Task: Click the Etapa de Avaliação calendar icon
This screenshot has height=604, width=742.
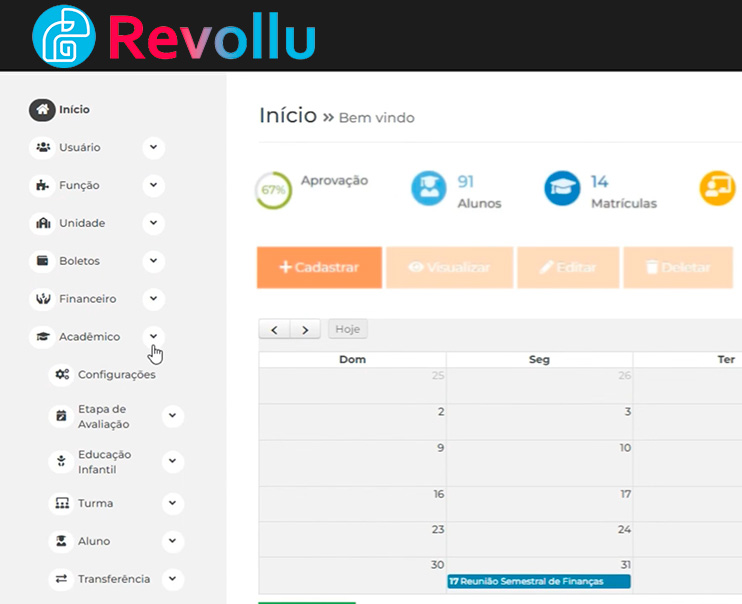Action: click(x=62, y=416)
